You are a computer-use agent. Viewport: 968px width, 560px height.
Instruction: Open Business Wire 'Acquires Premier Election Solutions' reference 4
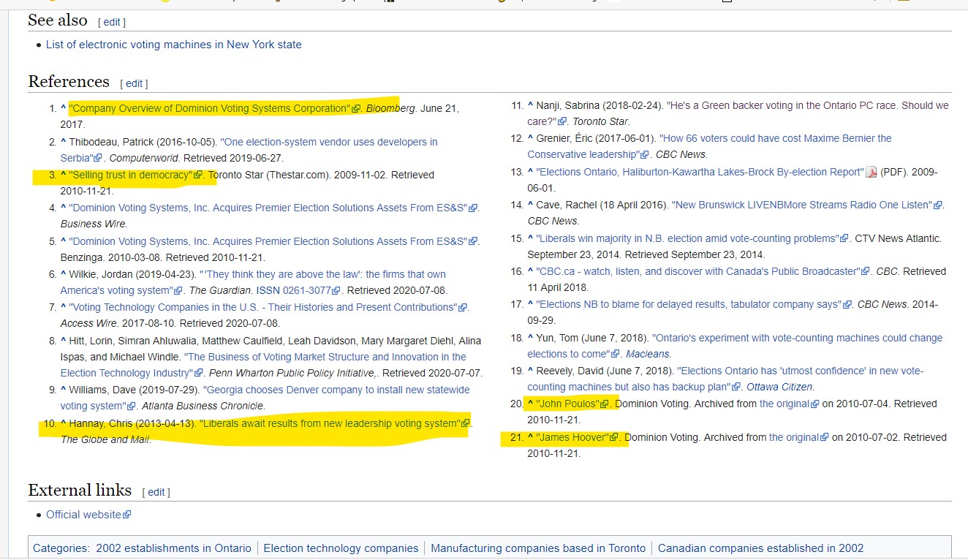tap(268, 208)
